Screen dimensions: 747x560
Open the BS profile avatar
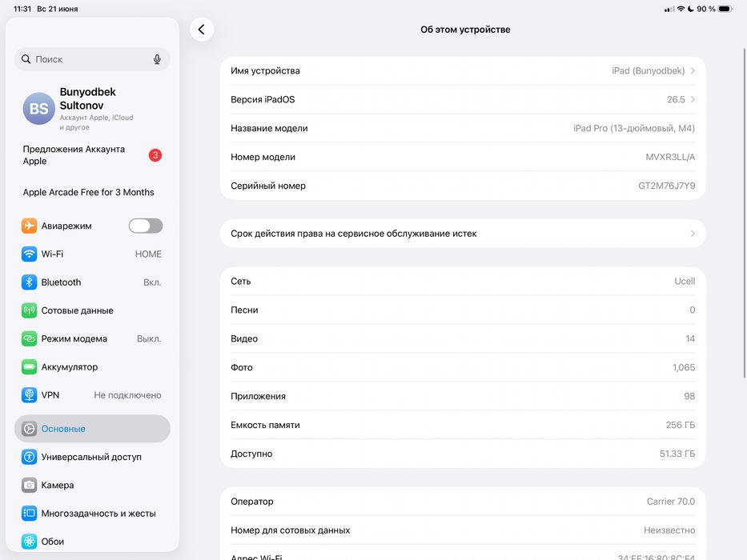point(39,109)
